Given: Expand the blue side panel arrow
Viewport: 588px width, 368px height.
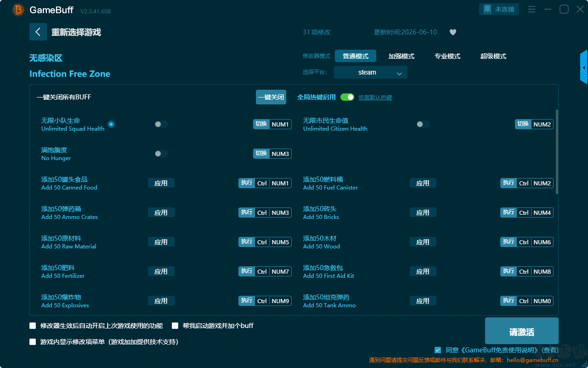Looking at the screenshot, I should pyautogui.click(x=584, y=67).
